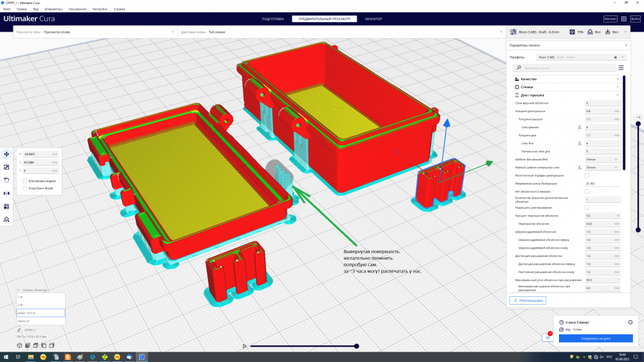Image resolution: width=644 pixels, height=362 pixels.
Task: Select the Move tool in left toolbar
Action: pyautogui.click(x=6, y=154)
